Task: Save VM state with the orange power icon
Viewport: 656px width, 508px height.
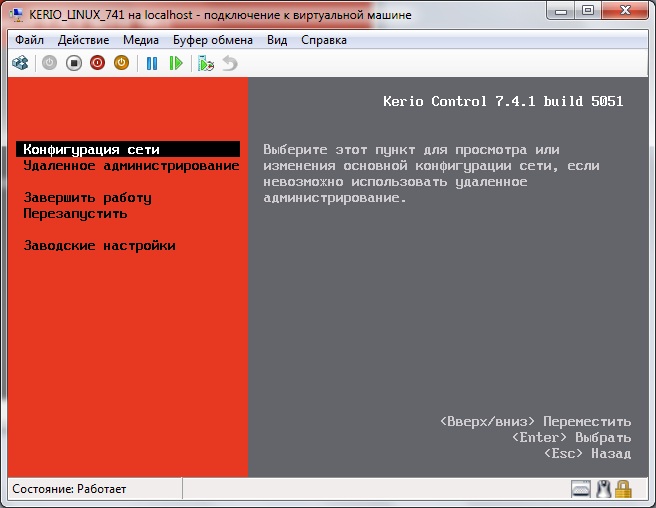Action: [121, 63]
